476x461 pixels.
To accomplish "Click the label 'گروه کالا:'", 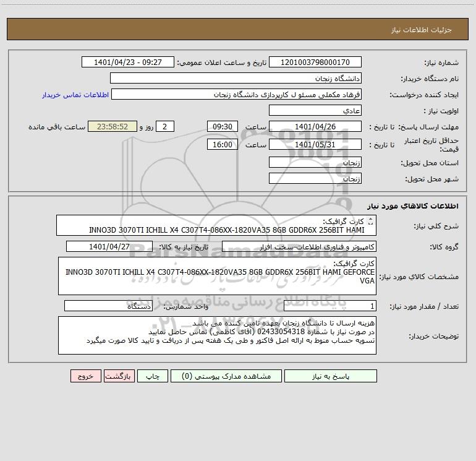I will (x=444, y=248).
